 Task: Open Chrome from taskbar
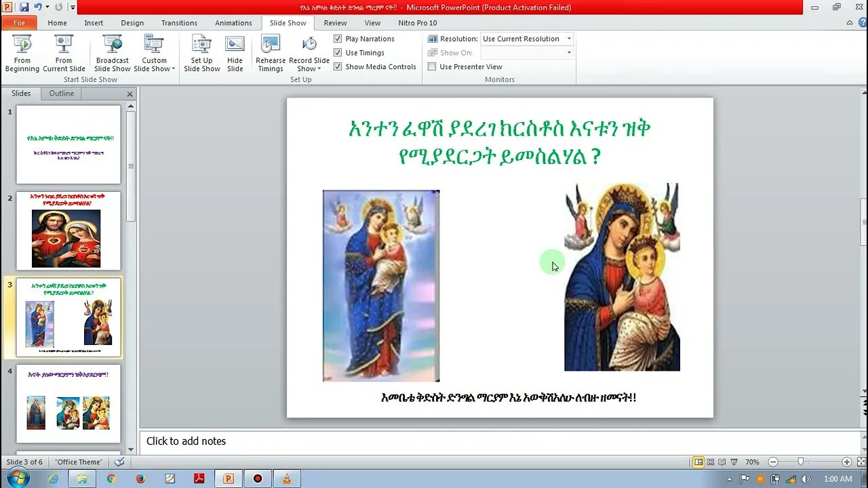click(x=111, y=479)
